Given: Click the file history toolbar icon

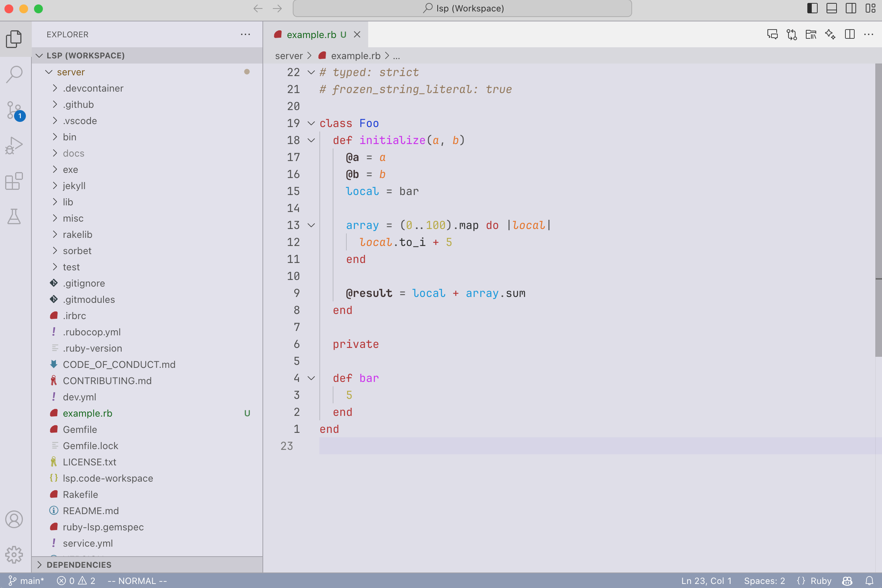Looking at the screenshot, I should [811, 34].
